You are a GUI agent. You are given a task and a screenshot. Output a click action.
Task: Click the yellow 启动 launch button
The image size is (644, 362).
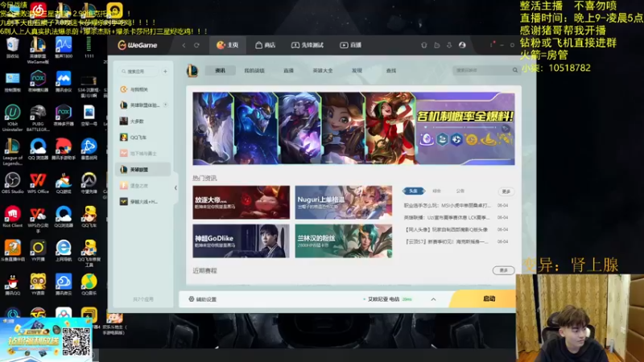484,298
